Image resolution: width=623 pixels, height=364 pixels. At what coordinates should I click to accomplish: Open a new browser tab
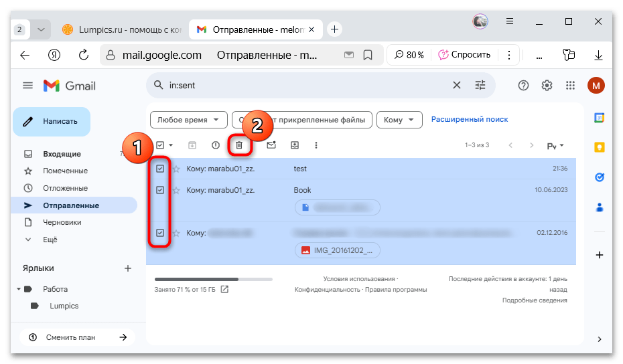click(x=334, y=29)
